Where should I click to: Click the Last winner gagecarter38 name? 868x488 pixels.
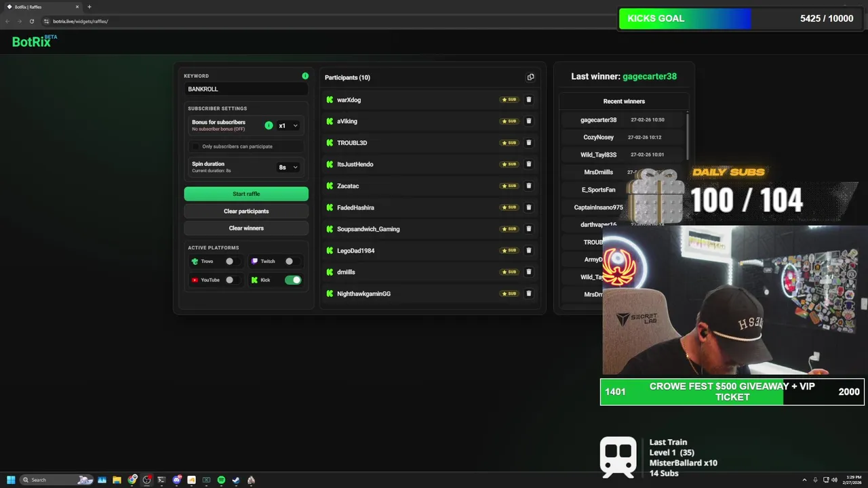point(650,77)
